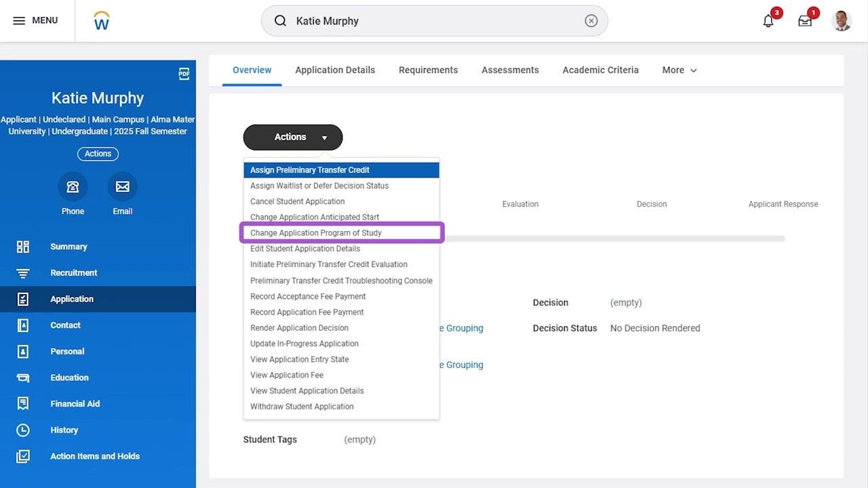The height and width of the screenshot is (488, 868).
Task: Clear the search field with X icon
Action: pyautogui.click(x=591, y=21)
